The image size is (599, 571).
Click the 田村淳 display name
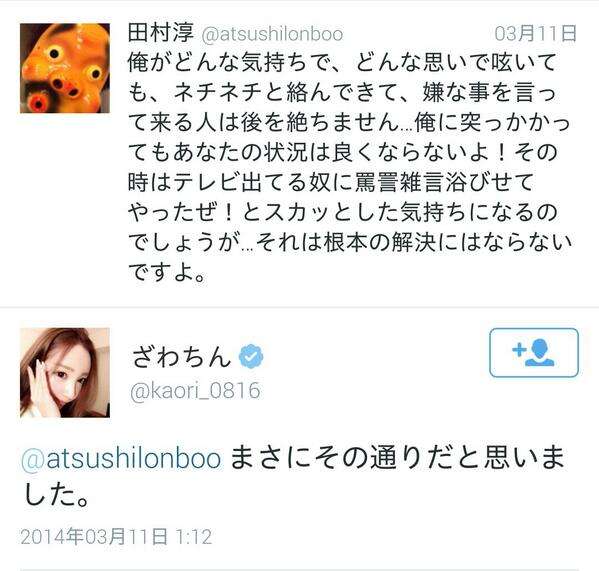coord(161,34)
